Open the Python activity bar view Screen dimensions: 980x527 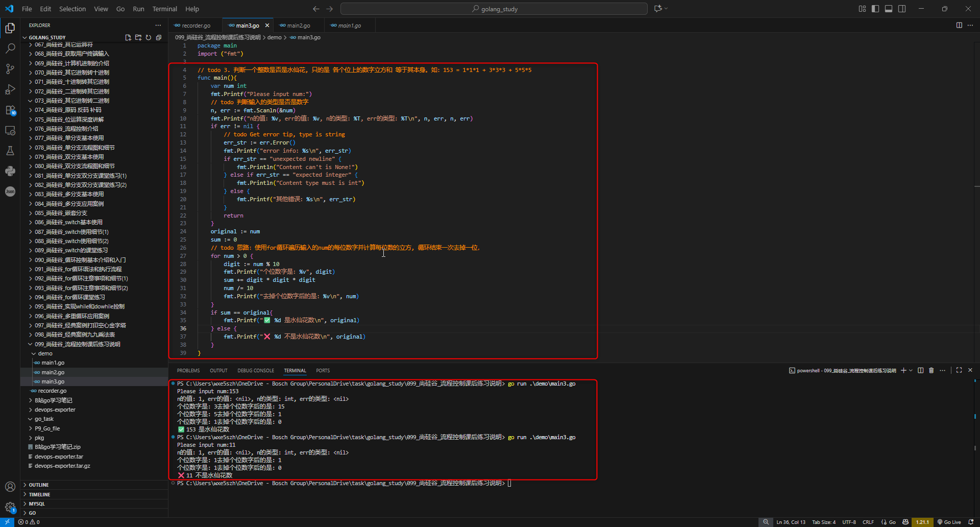(10, 171)
